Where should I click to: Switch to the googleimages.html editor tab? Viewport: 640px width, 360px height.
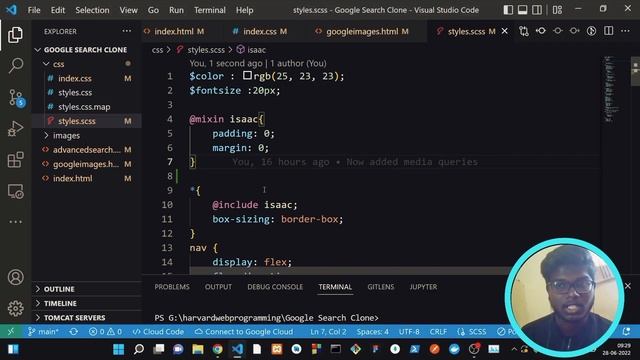click(x=362, y=31)
